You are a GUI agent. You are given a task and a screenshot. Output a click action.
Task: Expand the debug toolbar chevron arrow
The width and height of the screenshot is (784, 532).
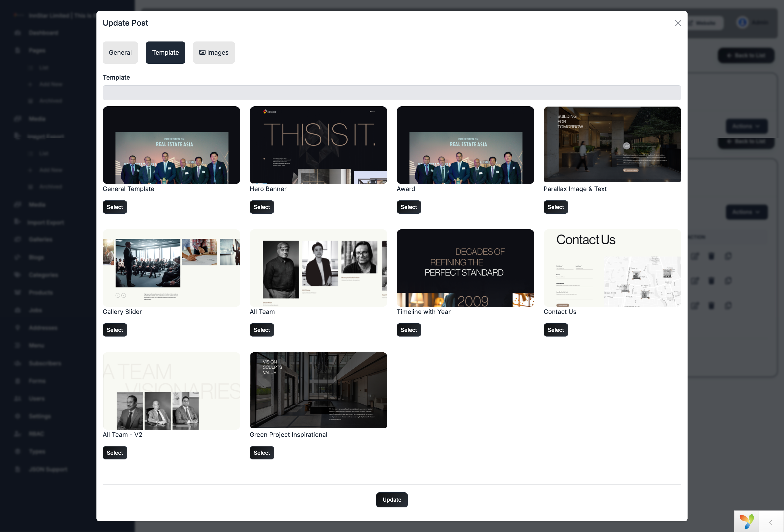click(x=771, y=522)
